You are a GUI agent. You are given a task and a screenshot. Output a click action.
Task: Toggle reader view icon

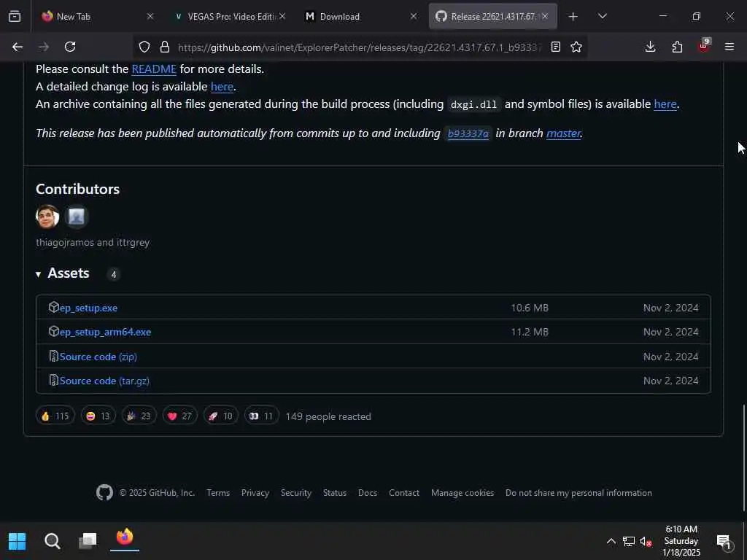[x=555, y=47]
